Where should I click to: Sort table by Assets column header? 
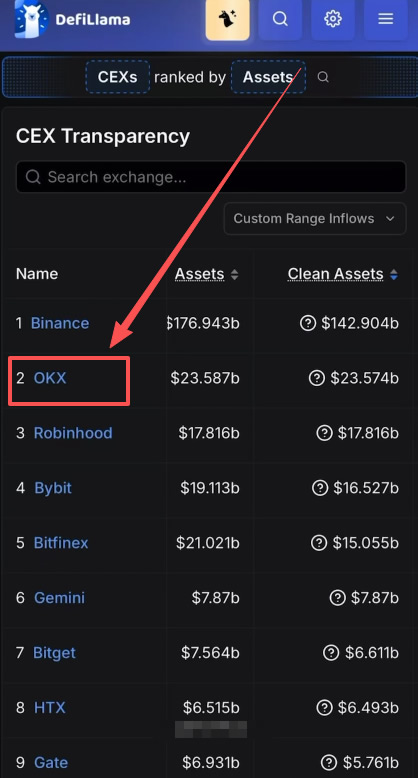click(207, 274)
